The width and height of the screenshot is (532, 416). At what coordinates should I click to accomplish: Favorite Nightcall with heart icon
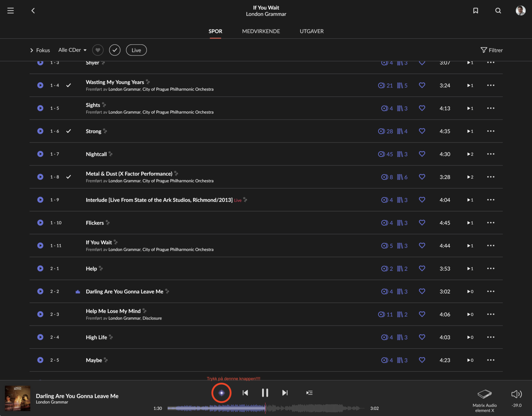(422, 154)
